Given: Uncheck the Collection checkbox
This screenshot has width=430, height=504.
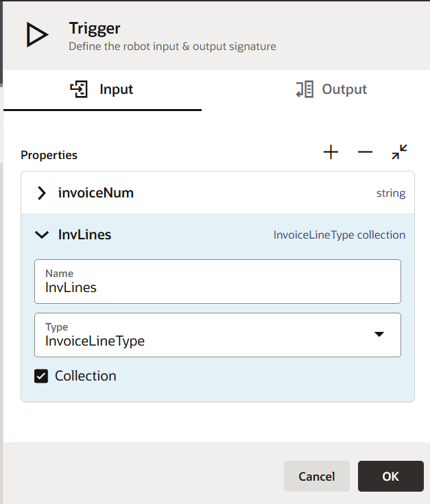Looking at the screenshot, I should [41, 376].
